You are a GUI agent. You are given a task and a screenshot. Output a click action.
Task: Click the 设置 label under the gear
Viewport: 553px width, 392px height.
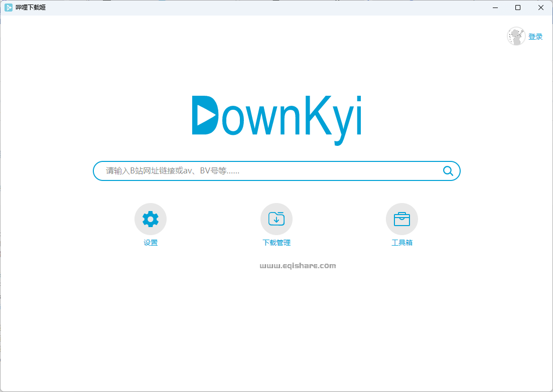150,242
